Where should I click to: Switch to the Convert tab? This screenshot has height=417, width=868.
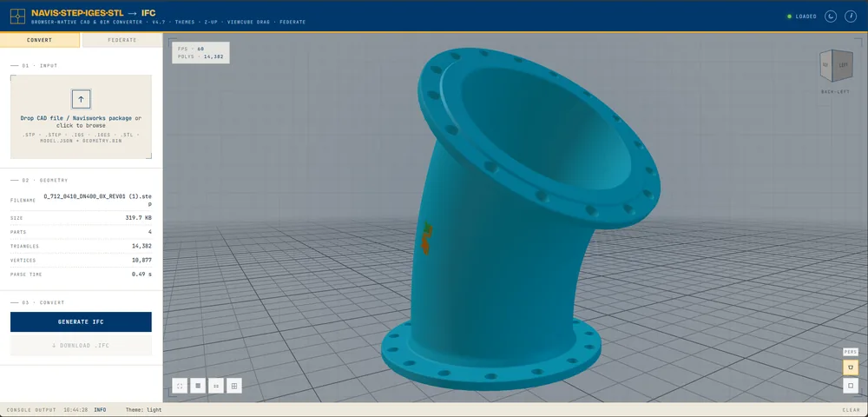click(x=40, y=40)
